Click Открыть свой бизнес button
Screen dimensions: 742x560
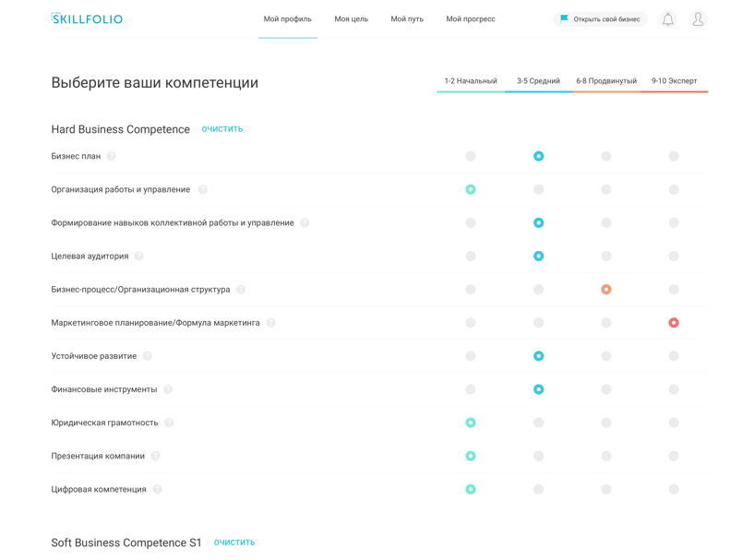tap(600, 19)
